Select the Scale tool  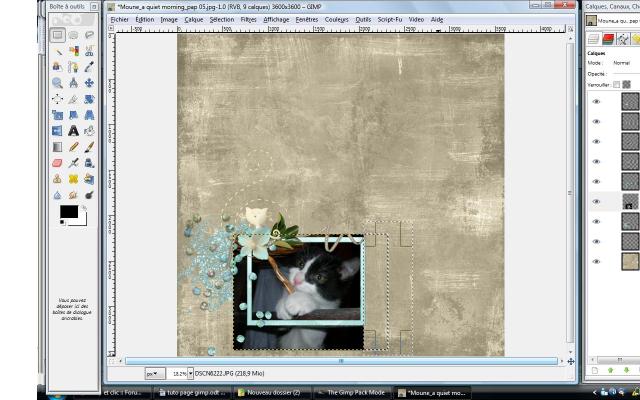tap(58, 115)
